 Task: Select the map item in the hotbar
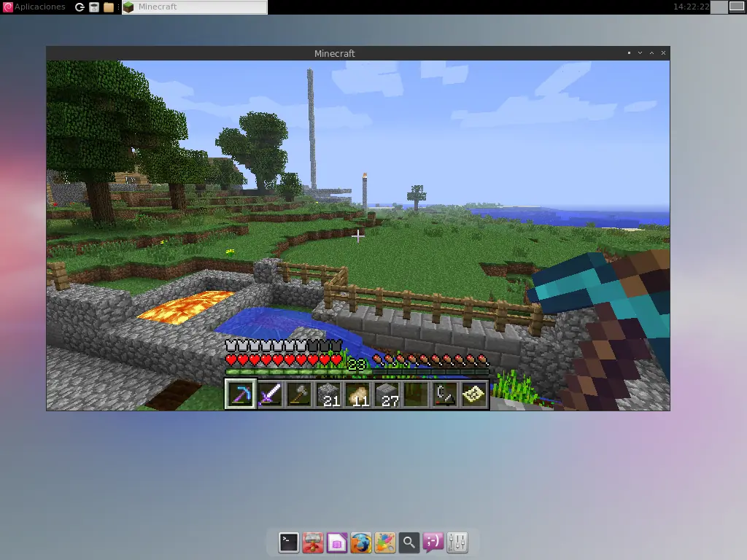(x=474, y=394)
